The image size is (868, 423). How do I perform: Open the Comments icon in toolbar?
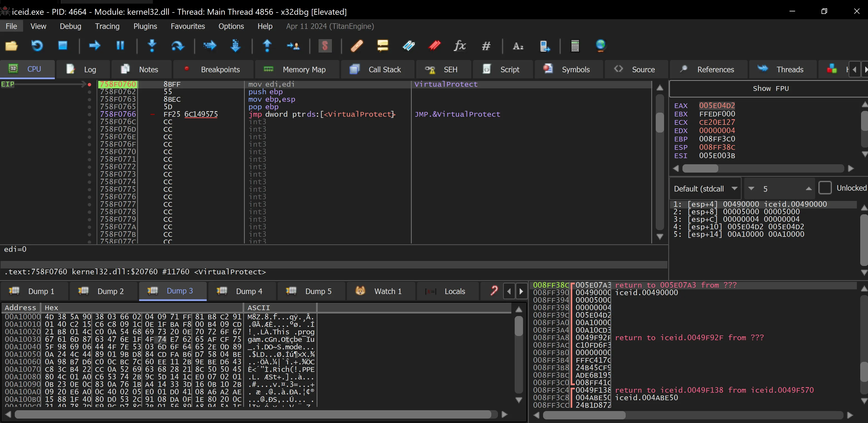(x=383, y=45)
